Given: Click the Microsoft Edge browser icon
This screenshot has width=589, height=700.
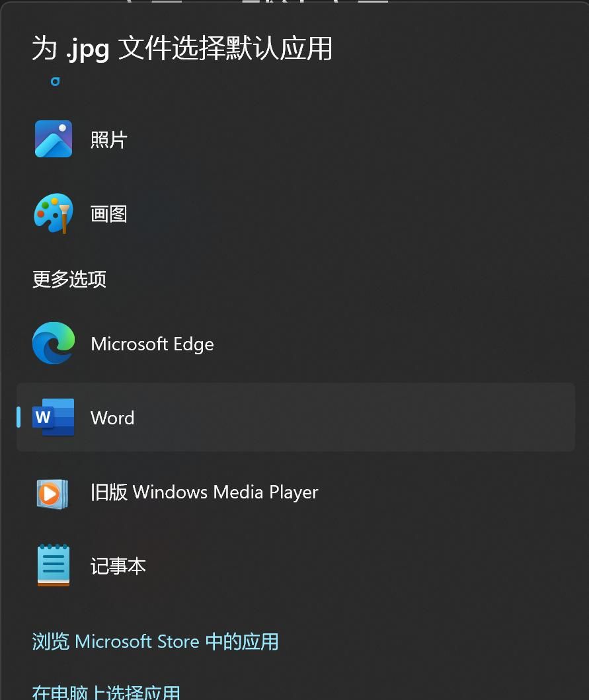Looking at the screenshot, I should tap(53, 344).
